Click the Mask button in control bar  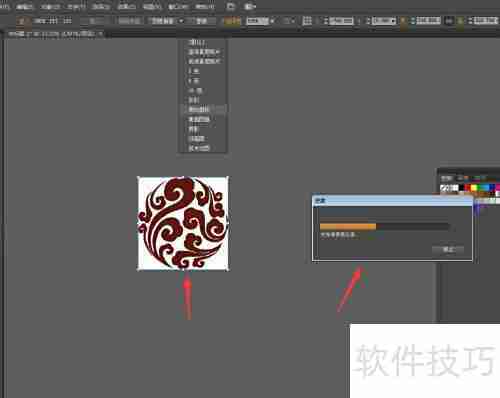coord(202,21)
